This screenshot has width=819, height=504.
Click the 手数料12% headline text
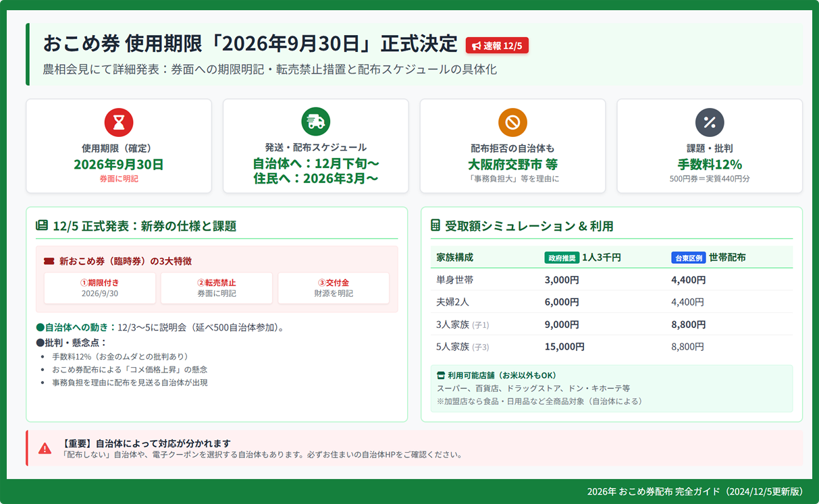[710, 165]
